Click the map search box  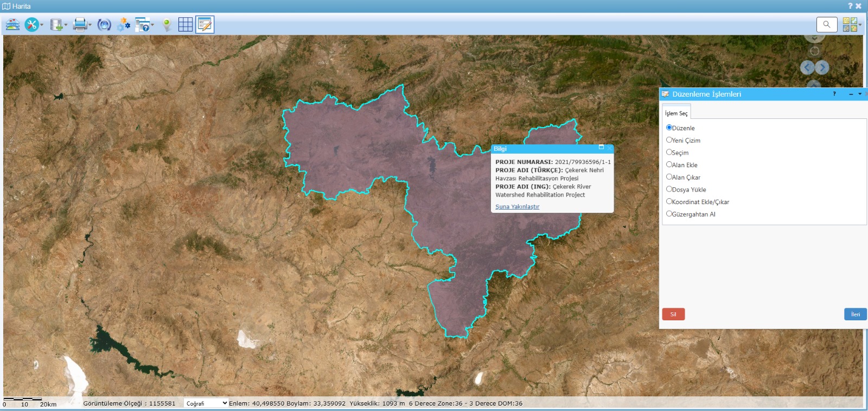point(827,24)
